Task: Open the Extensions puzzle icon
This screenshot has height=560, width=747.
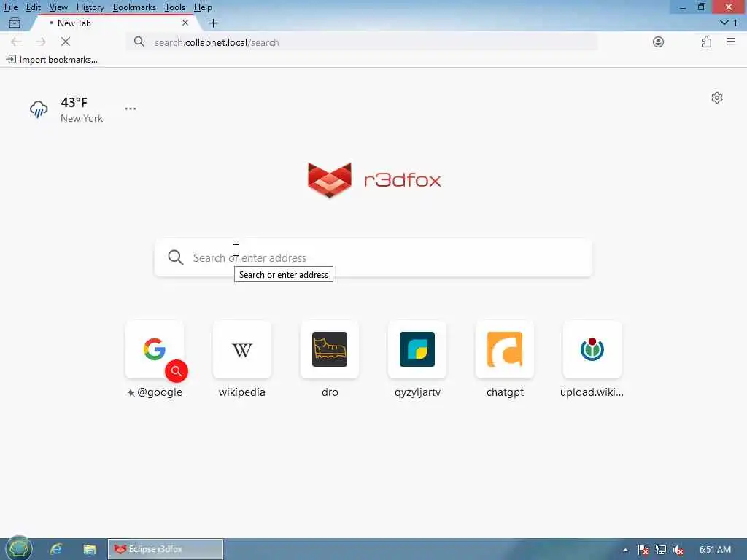Action: (x=706, y=42)
